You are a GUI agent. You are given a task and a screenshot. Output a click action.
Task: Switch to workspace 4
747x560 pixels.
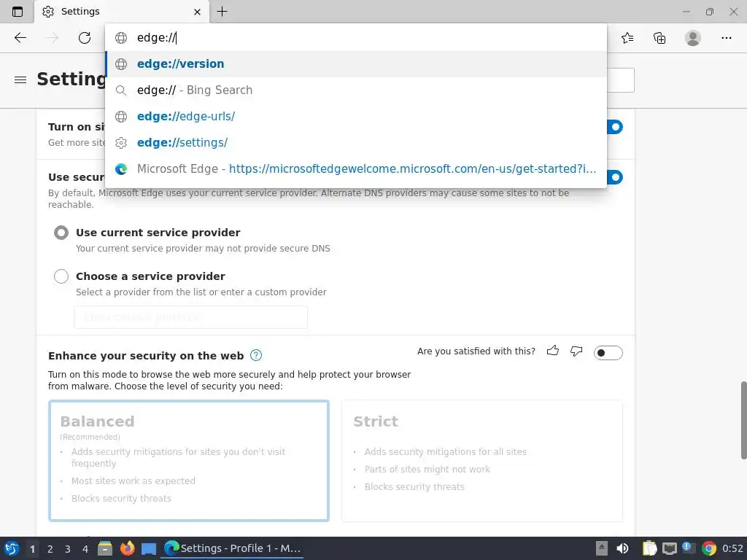(x=85, y=549)
